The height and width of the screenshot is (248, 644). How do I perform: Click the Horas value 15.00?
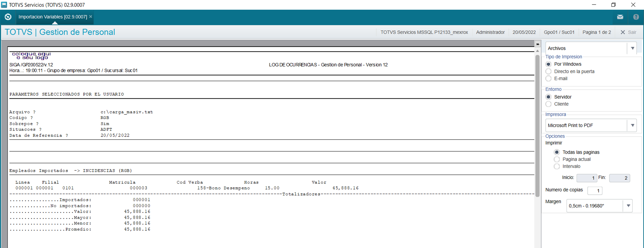pos(272,188)
